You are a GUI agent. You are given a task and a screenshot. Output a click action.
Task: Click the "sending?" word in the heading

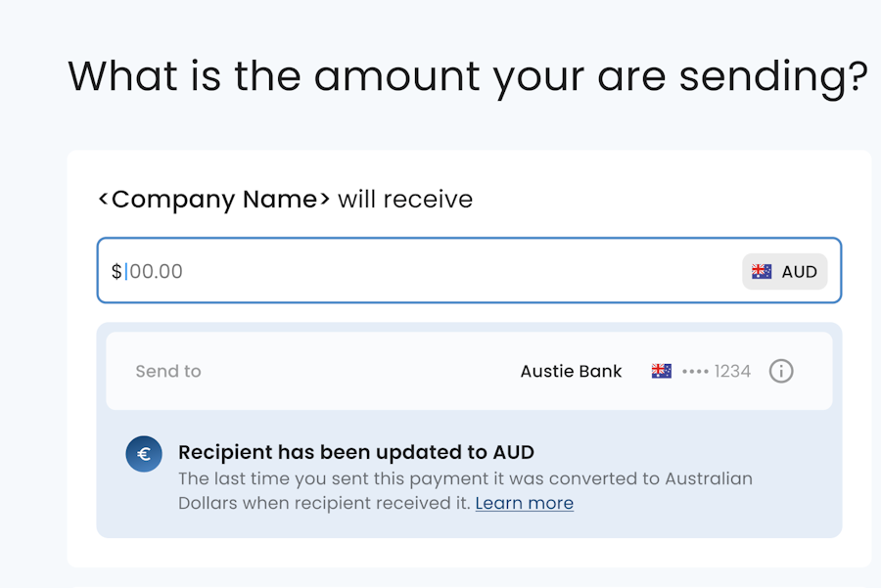coord(772,75)
